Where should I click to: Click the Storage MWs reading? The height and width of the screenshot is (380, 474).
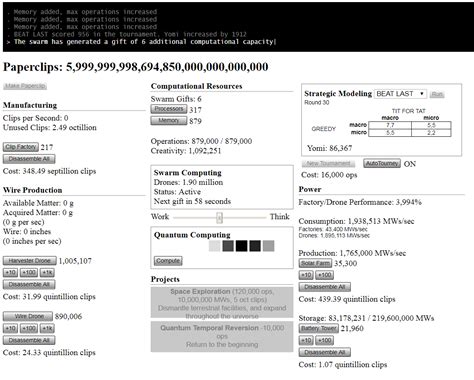(x=366, y=318)
